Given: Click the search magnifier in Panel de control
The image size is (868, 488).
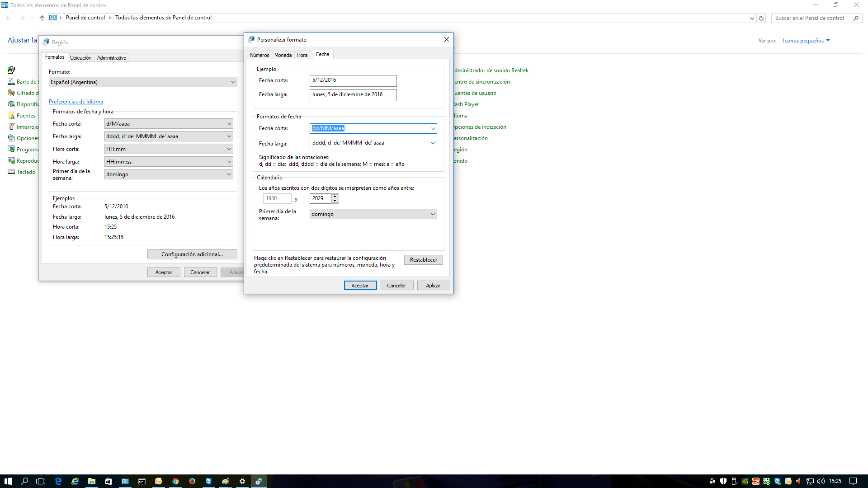Looking at the screenshot, I should (856, 18).
